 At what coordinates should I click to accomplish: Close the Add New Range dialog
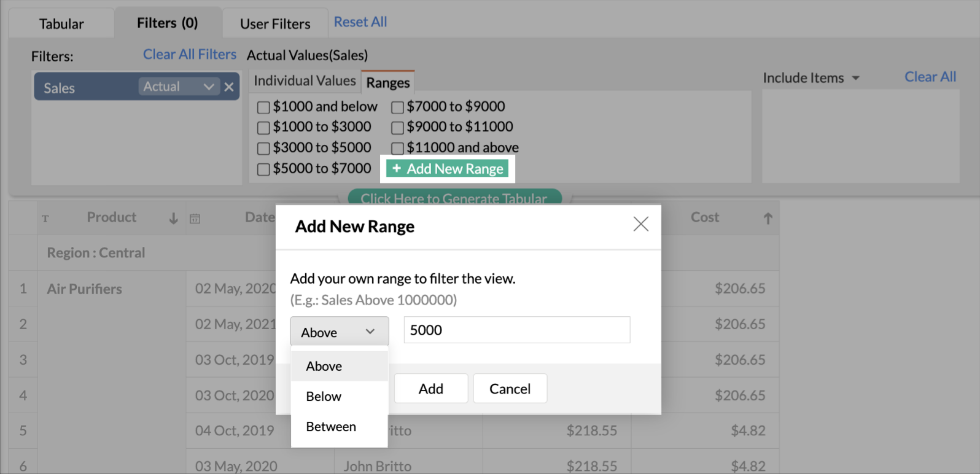coord(640,224)
